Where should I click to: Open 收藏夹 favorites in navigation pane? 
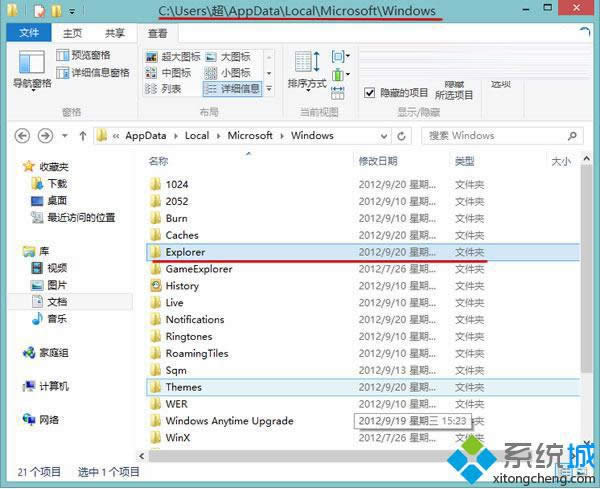click(x=46, y=166)
